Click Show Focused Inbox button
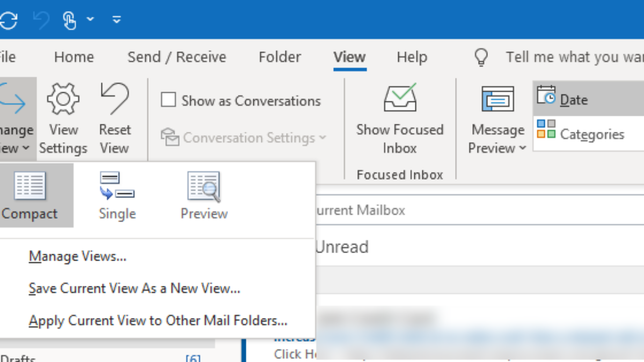Screen dimensions: 644x362 pos(400,119)
